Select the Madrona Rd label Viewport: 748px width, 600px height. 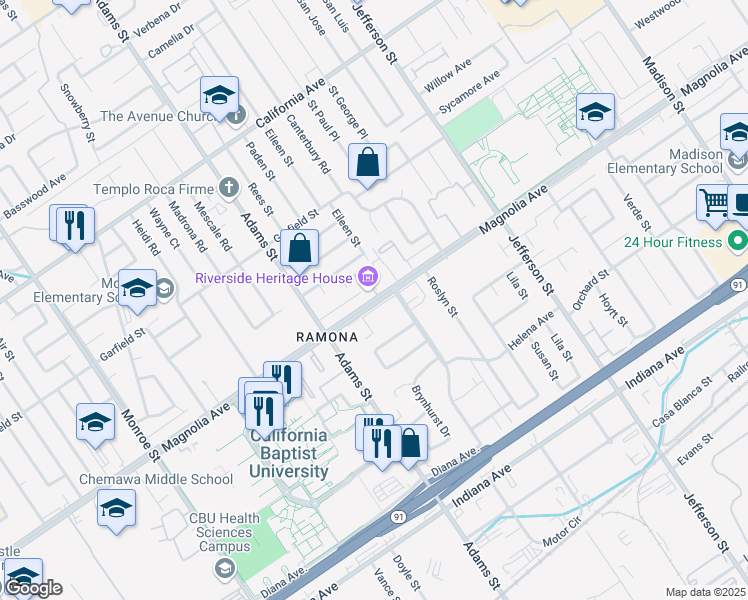(x=187, y=227)
